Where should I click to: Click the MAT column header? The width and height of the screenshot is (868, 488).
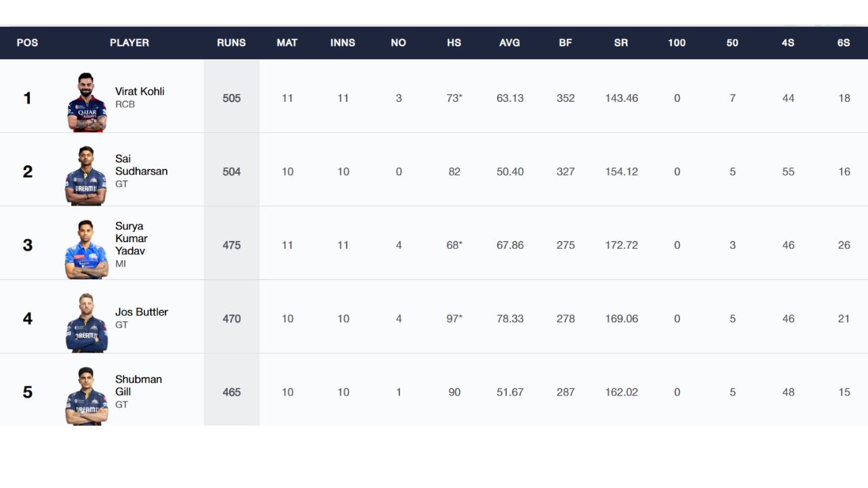click(x=287, y=43)
